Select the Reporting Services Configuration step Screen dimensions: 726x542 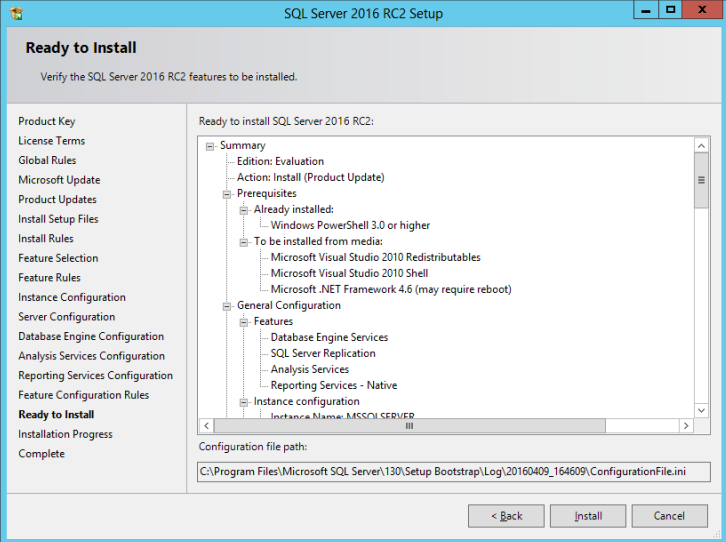tap(95, 375)
